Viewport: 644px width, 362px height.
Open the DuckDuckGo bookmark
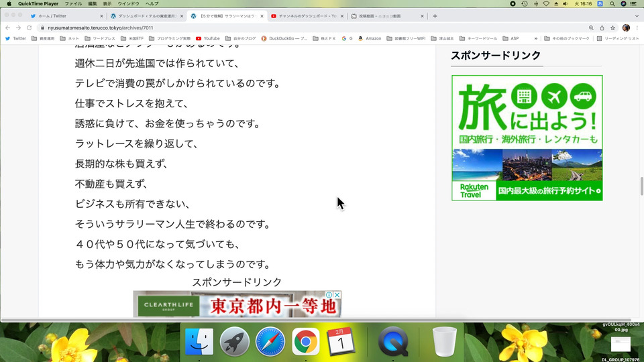click(284, 39)
